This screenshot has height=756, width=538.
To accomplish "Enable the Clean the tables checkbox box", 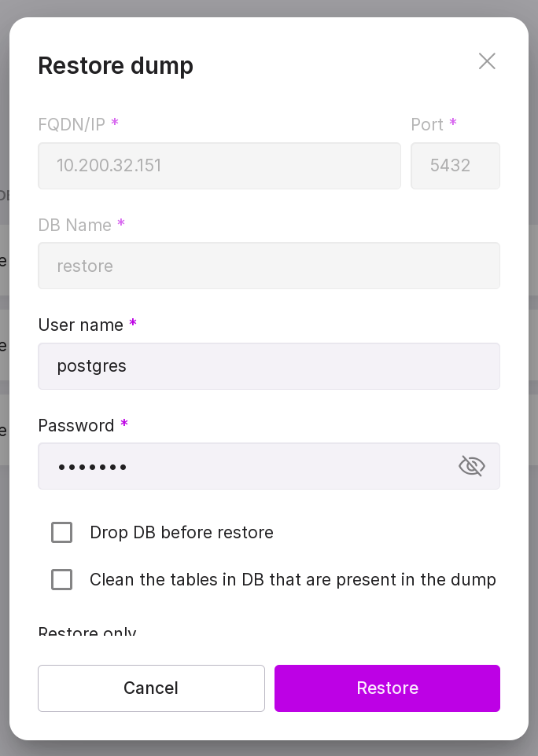I will 62,580.
